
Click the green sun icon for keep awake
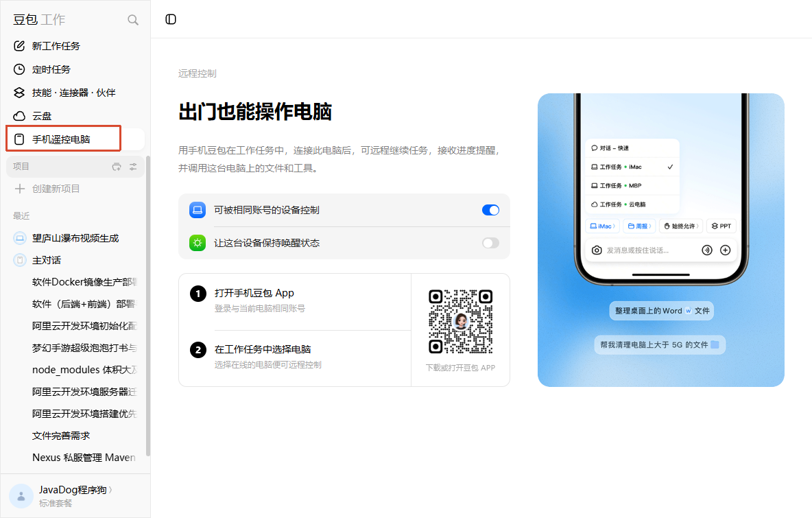198,243
